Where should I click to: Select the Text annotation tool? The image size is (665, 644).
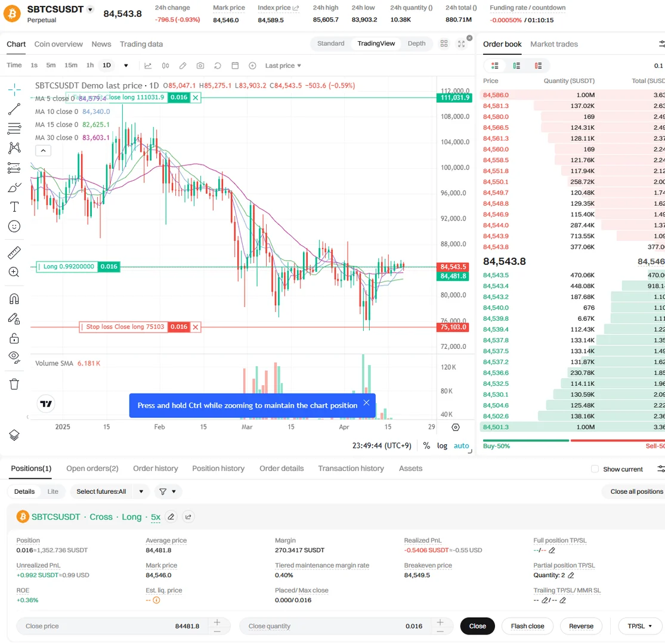(14, 207)
